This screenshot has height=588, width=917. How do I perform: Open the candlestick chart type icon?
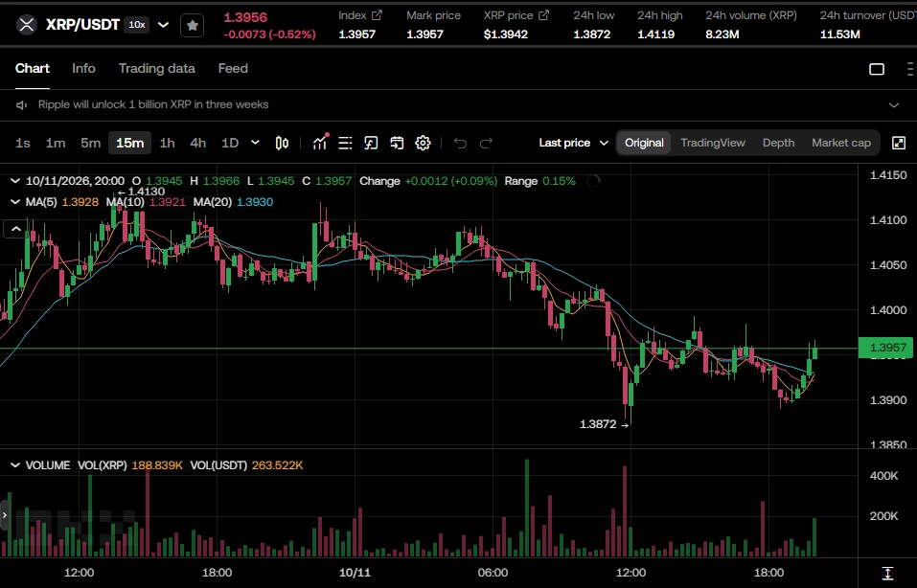point(282,144)
